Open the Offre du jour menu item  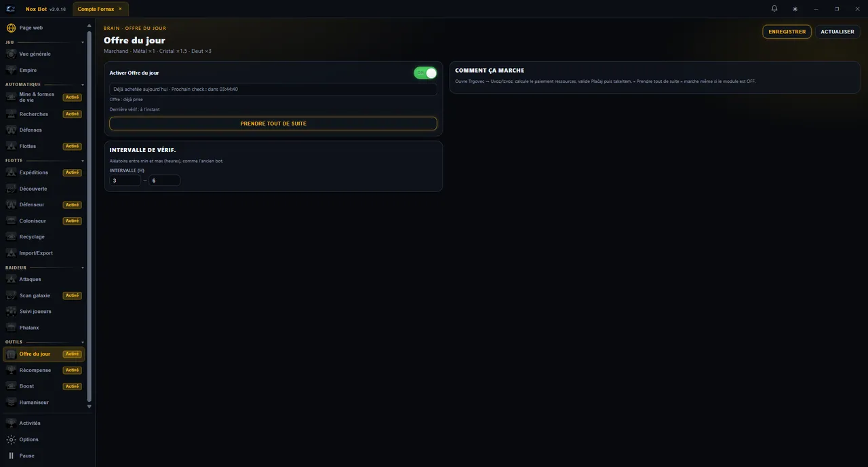pos(44,354)
